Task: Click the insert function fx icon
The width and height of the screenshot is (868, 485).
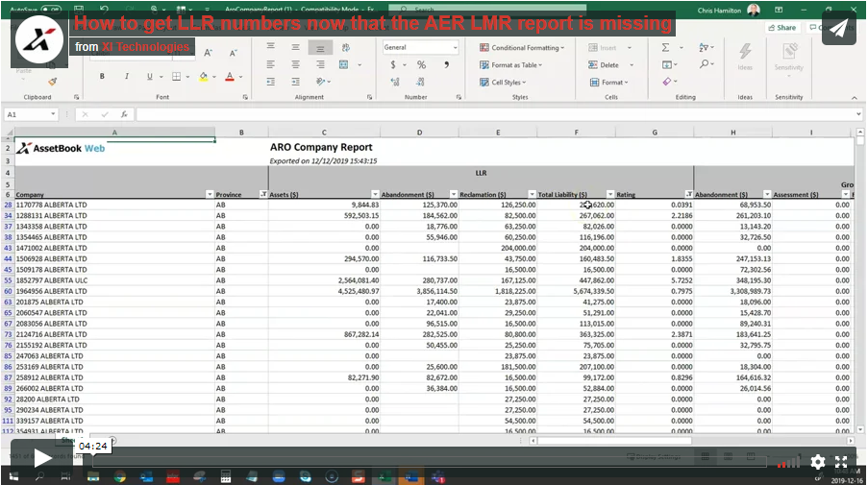Action: tap(125, 114)
